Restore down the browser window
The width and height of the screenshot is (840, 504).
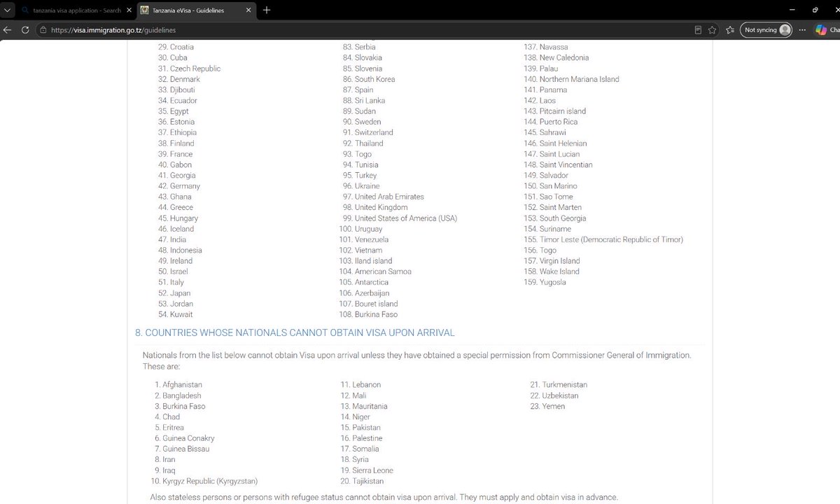(x=815, y=10)
